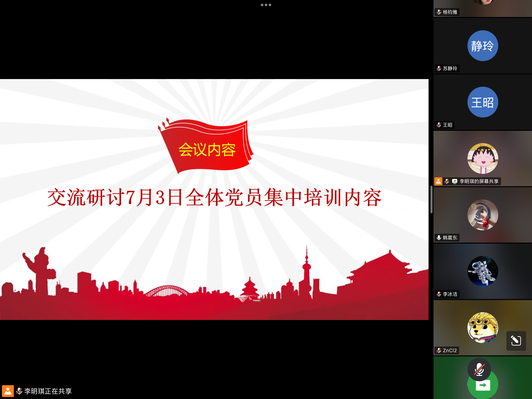
Task: Select the astronaut avatar of 李冰洁
Action: [482, 271]
